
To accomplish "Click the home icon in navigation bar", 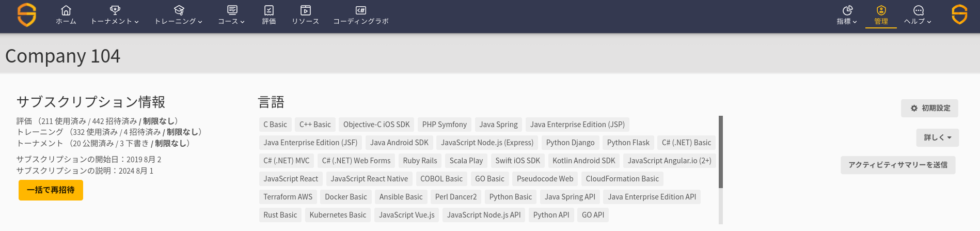I will coord(66,10).
